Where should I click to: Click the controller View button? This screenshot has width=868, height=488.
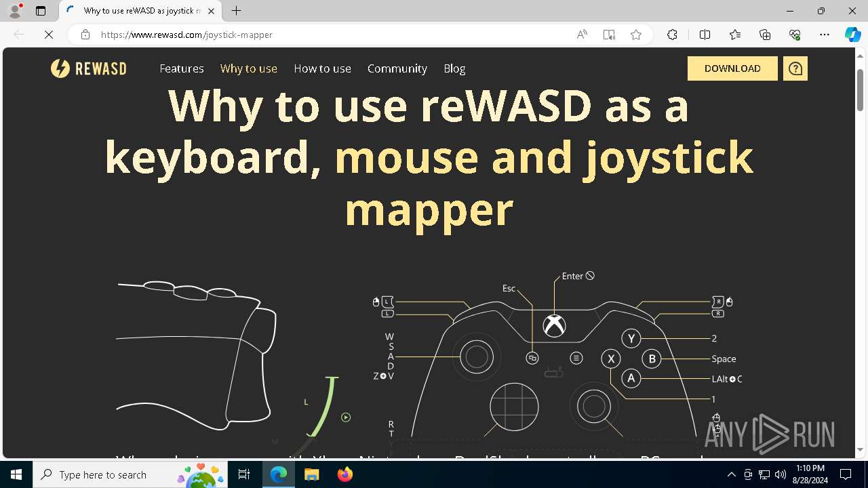tap(532, 358)
